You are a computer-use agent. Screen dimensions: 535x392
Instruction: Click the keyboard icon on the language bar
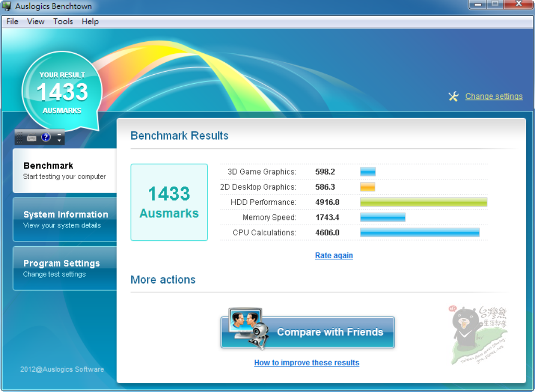tap(32, 137)
